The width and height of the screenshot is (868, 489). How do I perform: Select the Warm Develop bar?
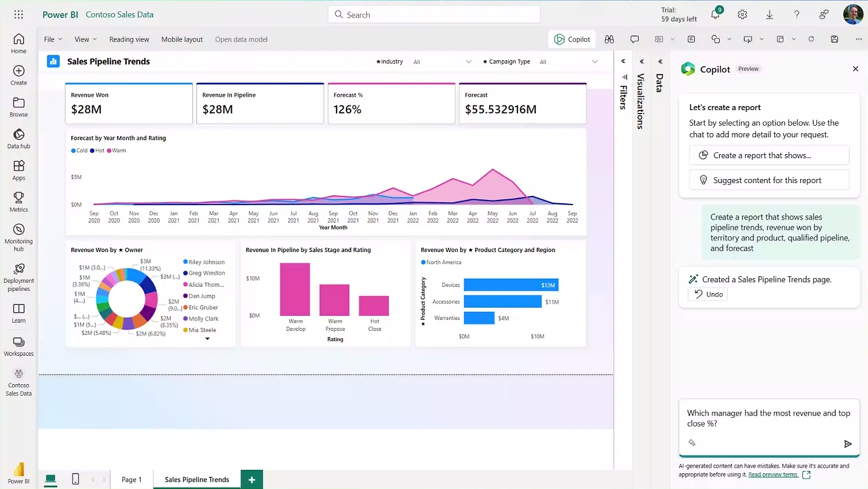[x=295, y=289]
